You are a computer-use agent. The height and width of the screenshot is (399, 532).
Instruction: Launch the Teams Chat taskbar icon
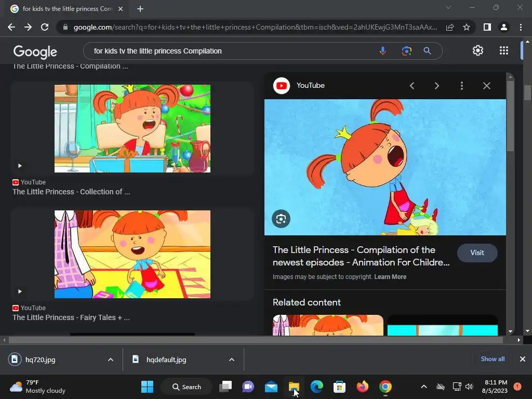248,387
